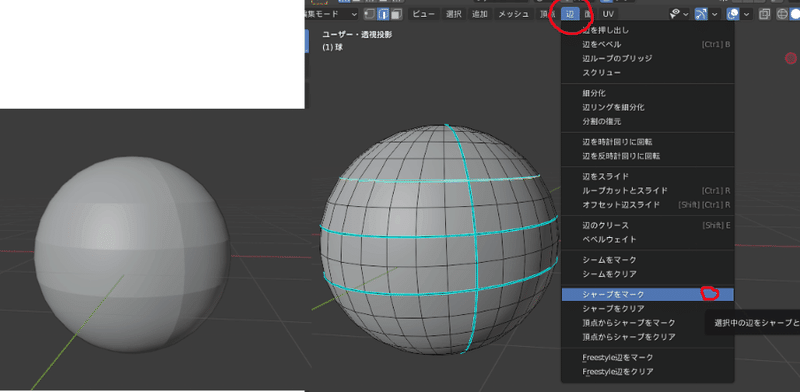Toggle X-ray display icon
The width and height of the screenshot is (800, 392).
[764, 14]
